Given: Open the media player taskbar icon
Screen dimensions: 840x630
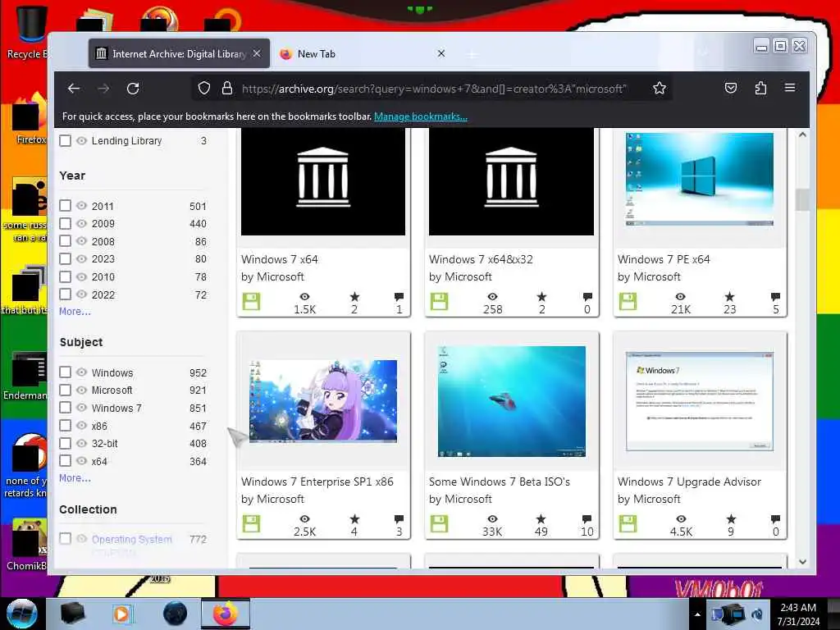Looking at the screenshot, I should (x=122, y=614).
